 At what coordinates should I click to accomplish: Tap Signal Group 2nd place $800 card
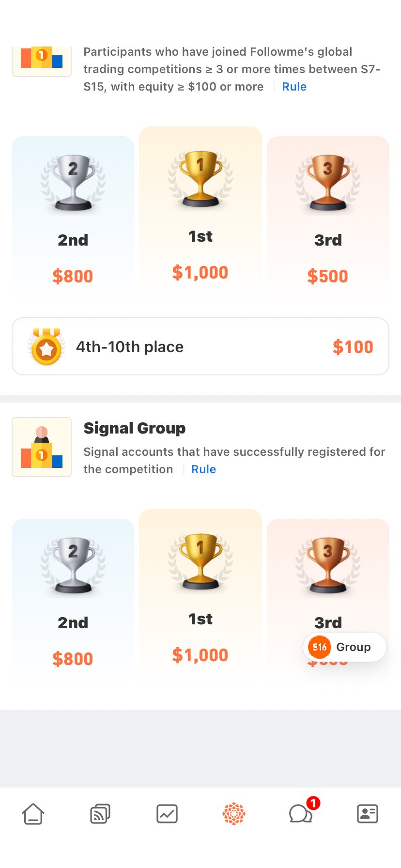click(73, 600)
